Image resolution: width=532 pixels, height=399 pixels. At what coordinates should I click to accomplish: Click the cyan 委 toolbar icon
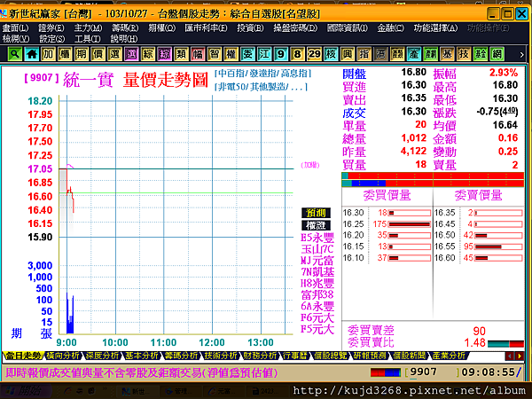tap(247, 54)
